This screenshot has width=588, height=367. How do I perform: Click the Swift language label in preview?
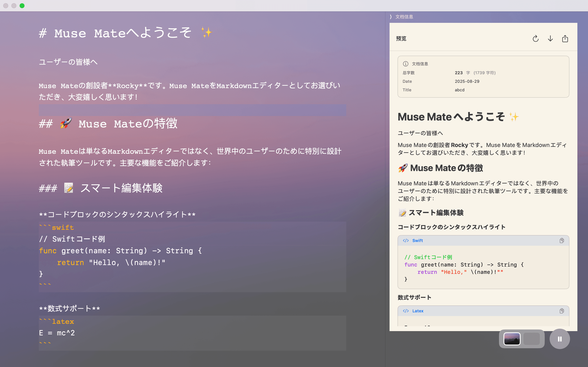418,241
